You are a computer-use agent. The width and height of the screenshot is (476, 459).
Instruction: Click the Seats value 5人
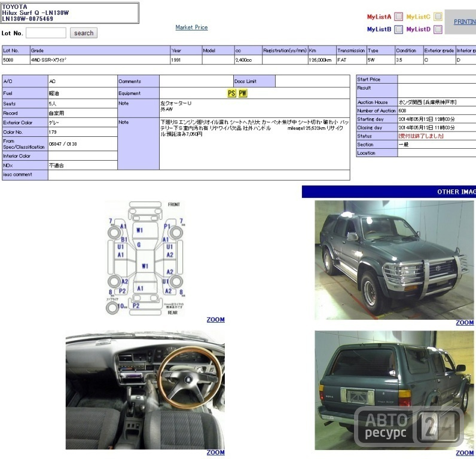[53, 103]
